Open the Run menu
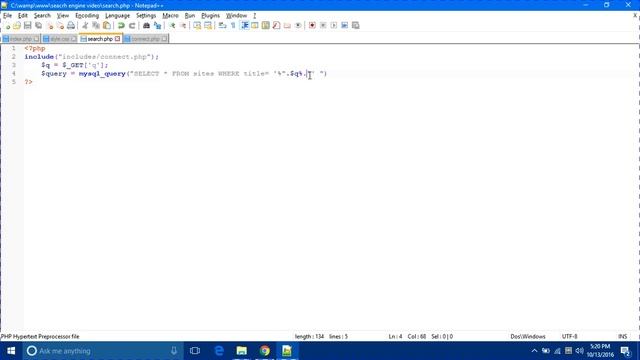 [x=190, y=16]
